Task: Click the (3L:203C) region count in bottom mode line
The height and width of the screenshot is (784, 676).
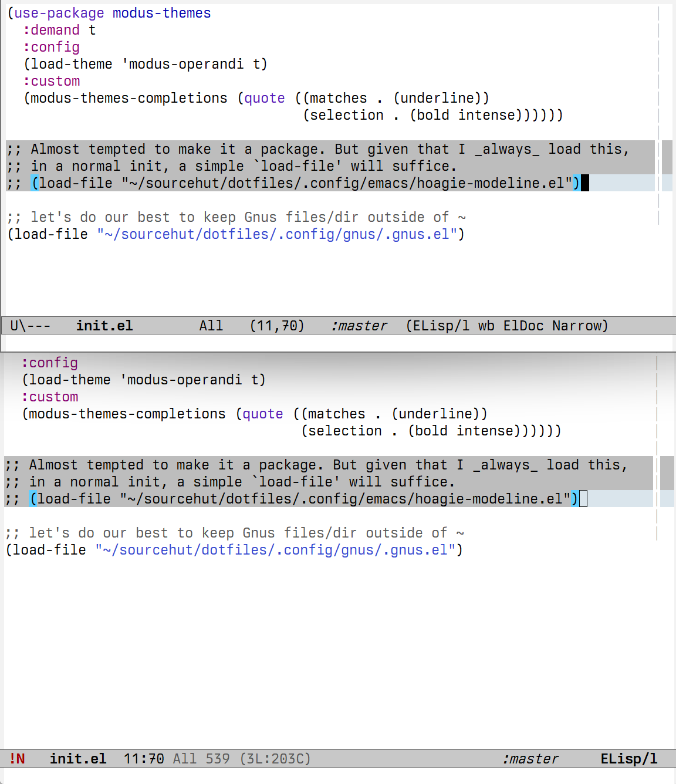Action: tap(275, 759)
